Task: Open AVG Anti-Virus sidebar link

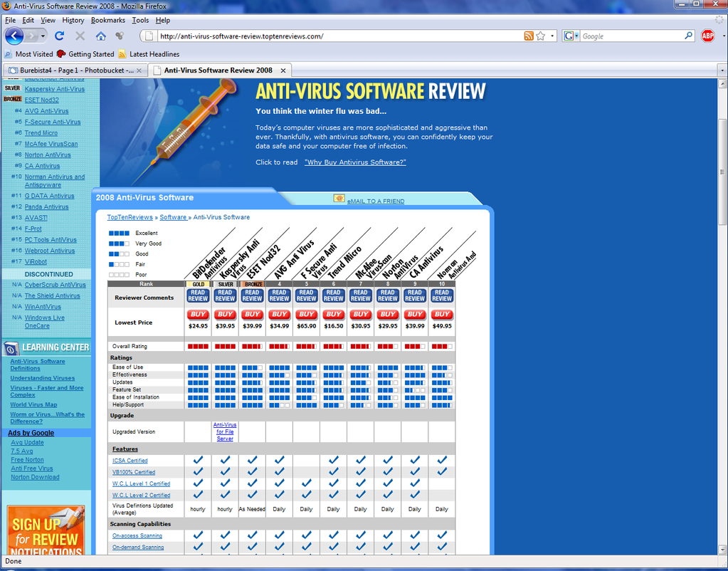Action: click(x=46, y=111)
